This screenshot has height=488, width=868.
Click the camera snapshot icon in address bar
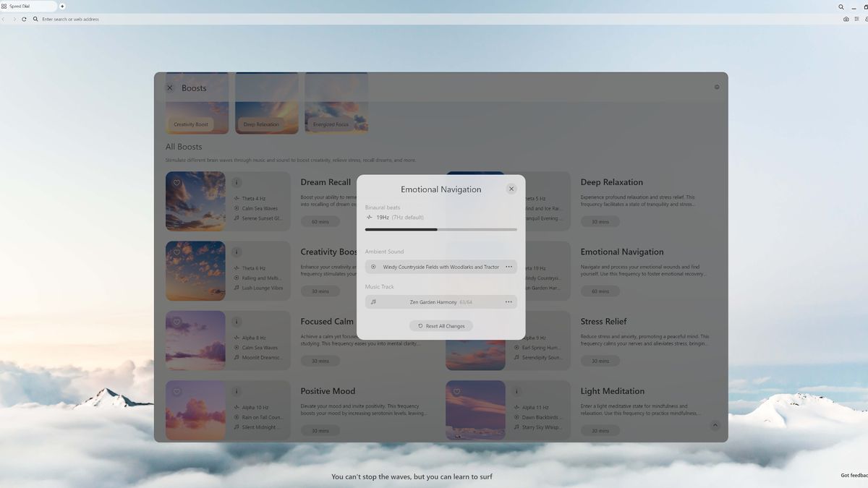point(846,19)
